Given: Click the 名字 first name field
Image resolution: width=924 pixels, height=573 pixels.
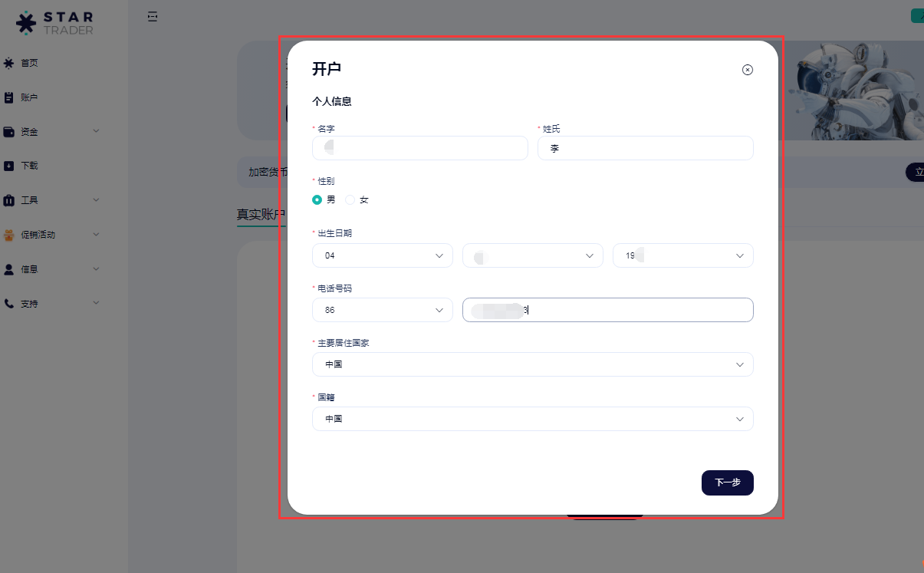Looking at the screenshot, I should [420, 148].
